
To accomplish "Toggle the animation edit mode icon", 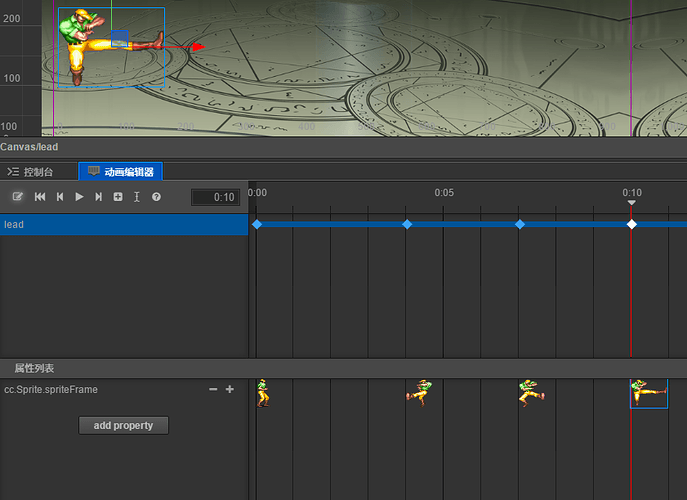I will click(x=18, y=197).
